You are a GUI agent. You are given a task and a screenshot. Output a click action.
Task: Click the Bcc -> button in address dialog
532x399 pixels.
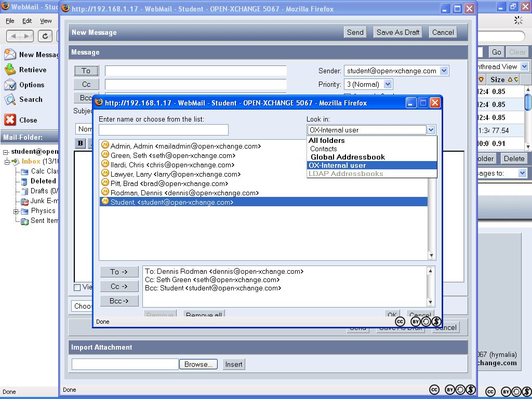click(x=119, y=301)
